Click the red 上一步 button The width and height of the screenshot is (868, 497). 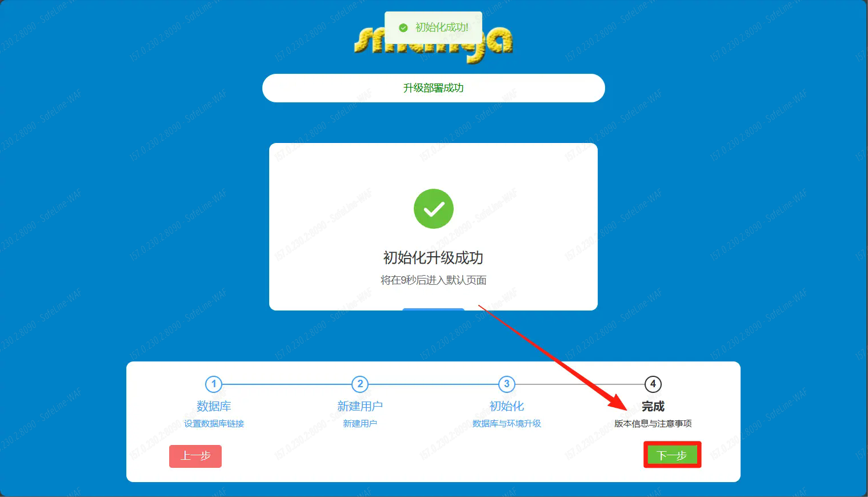(195, 456)
